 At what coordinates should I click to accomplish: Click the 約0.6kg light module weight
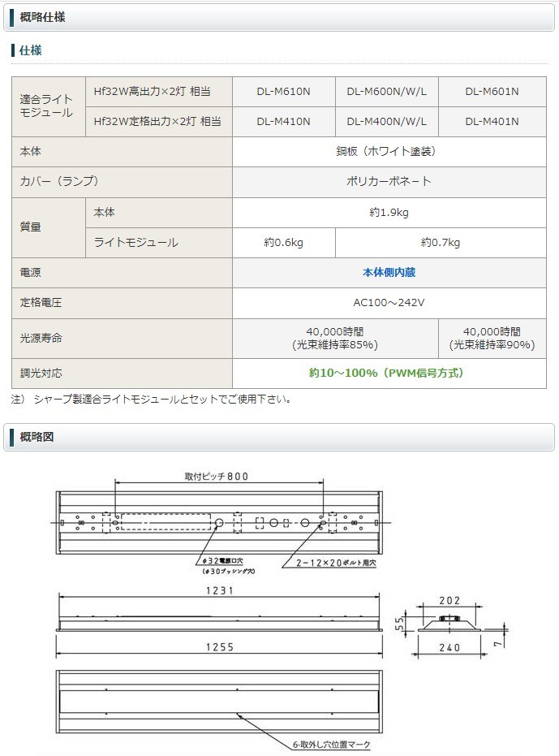(283, 243)
